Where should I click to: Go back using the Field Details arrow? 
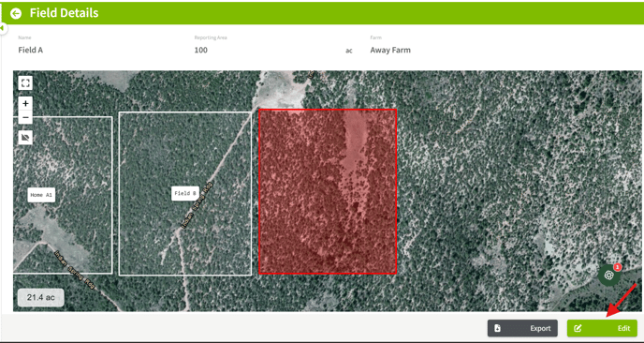[16, 13]
